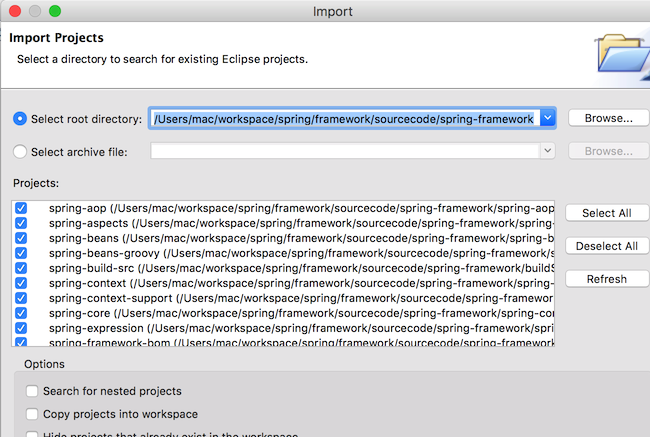Select the root directory radio button

tap(20, 119)
